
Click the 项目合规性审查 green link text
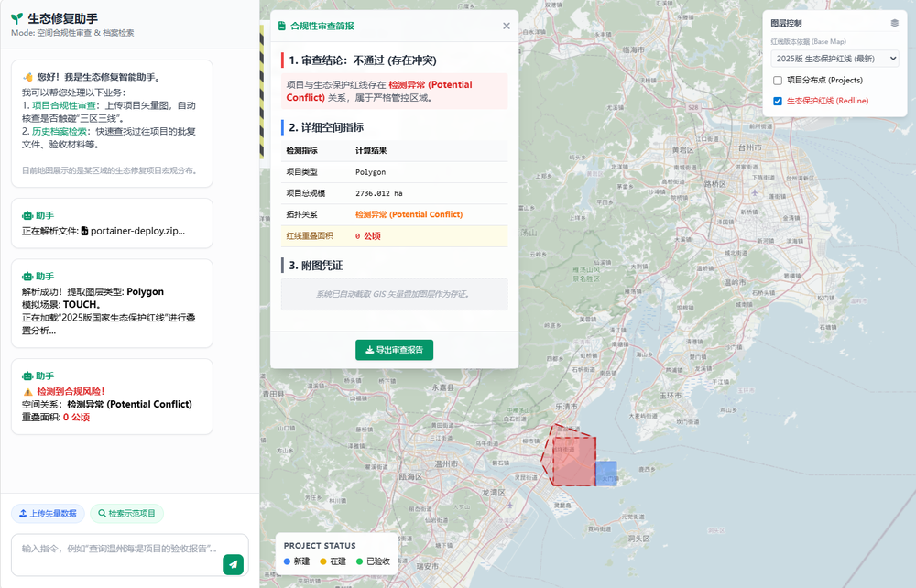(x=64, y=105)
